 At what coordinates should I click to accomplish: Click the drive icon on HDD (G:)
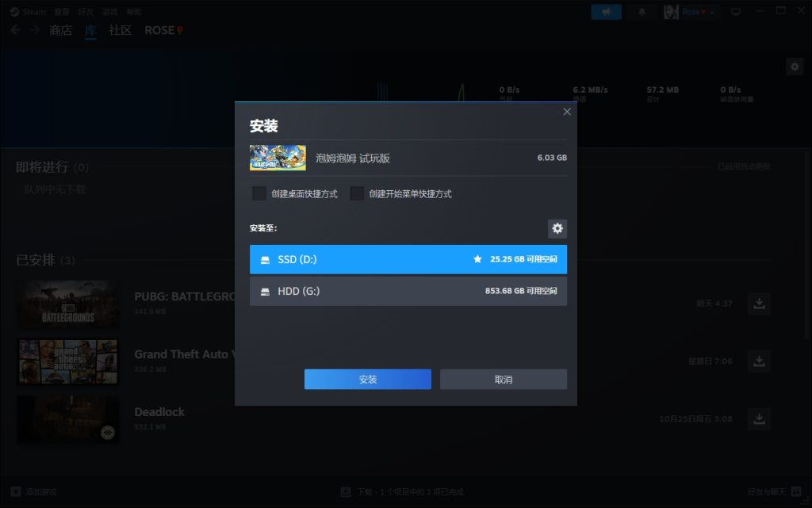(x=265, y=291)
